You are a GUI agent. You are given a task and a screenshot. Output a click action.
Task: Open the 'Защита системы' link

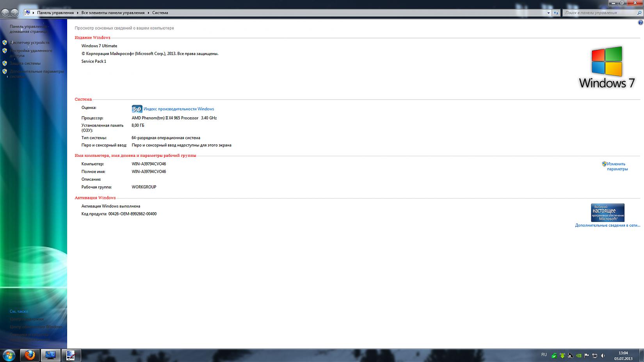tap(25, 63)
